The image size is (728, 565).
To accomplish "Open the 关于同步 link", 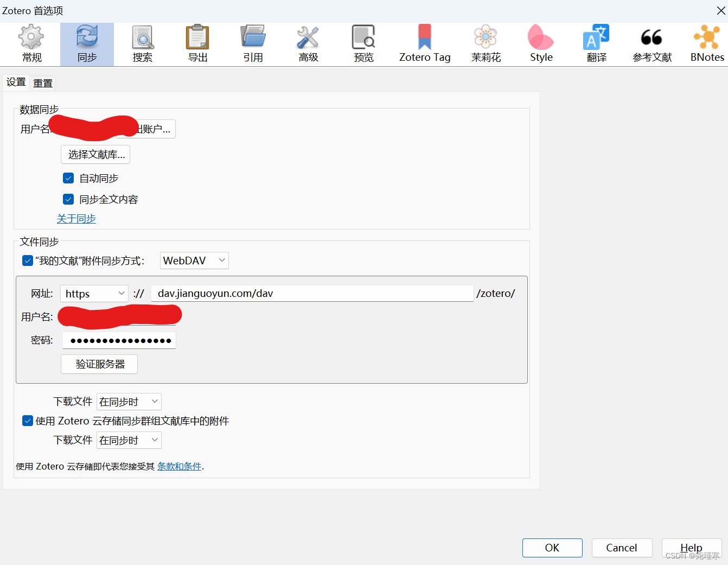I will tap(76, 218).
